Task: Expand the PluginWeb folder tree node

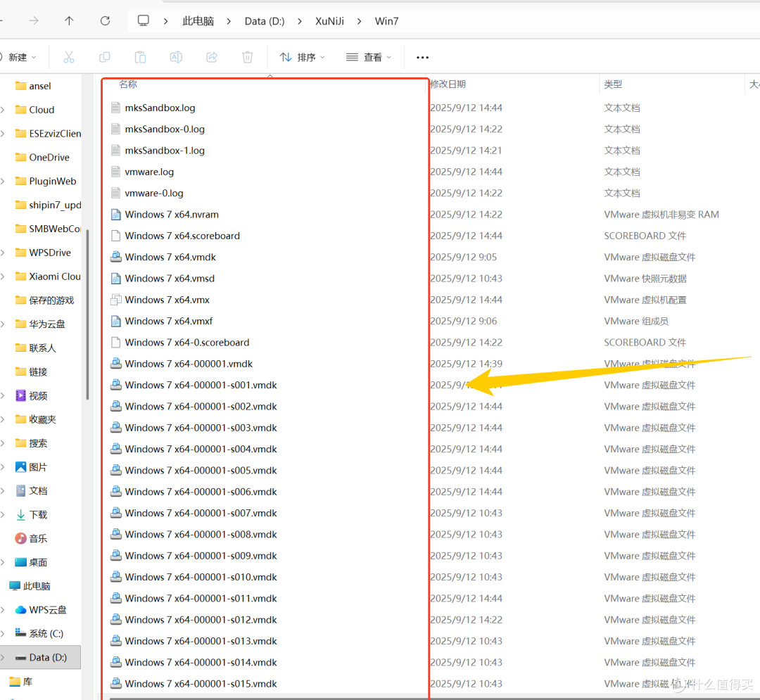Action: (x=4, y=182)
